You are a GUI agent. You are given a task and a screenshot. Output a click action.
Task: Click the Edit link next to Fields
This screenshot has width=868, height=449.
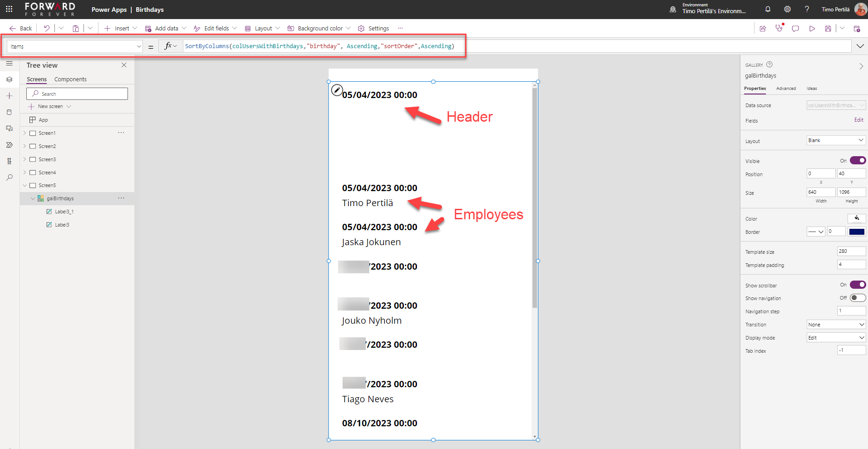[x=858, y=120]
